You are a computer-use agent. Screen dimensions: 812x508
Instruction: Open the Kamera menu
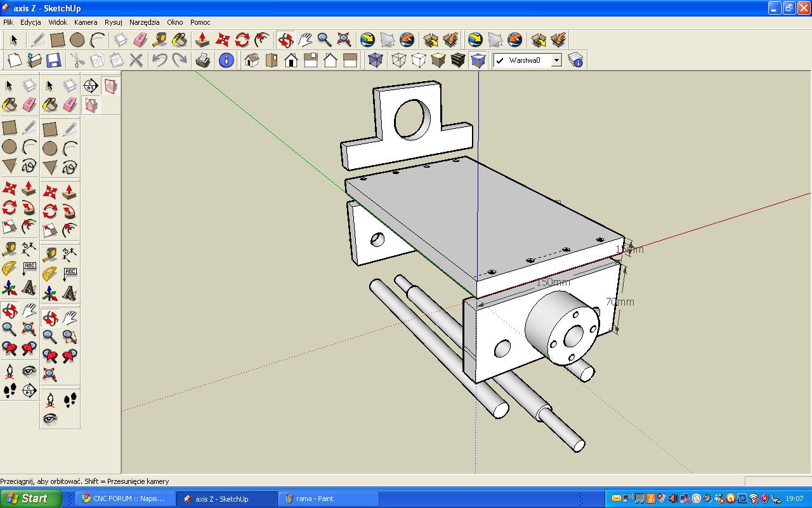(86, 22)
